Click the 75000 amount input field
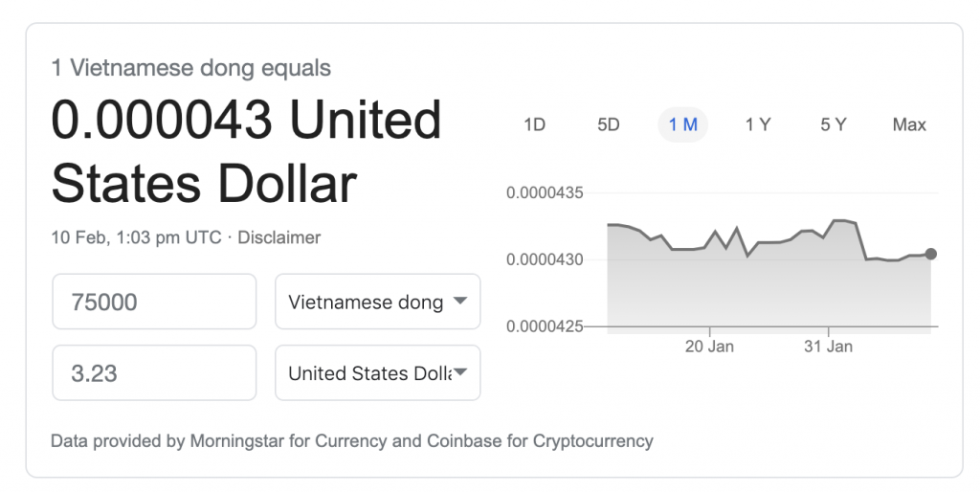Screen dimensions: 980x493 [154, 302]
